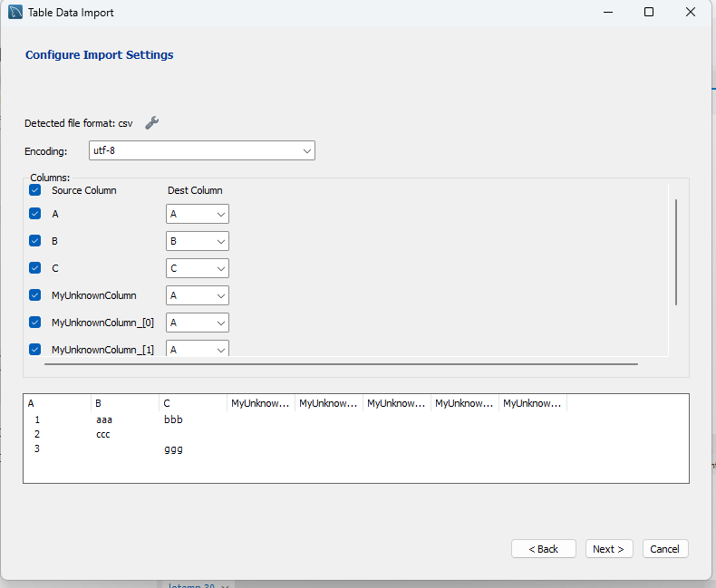This screenshot has height=588, width=716.
Task: Click the 'Source Column' header label
Action: (x=84, y=190)
